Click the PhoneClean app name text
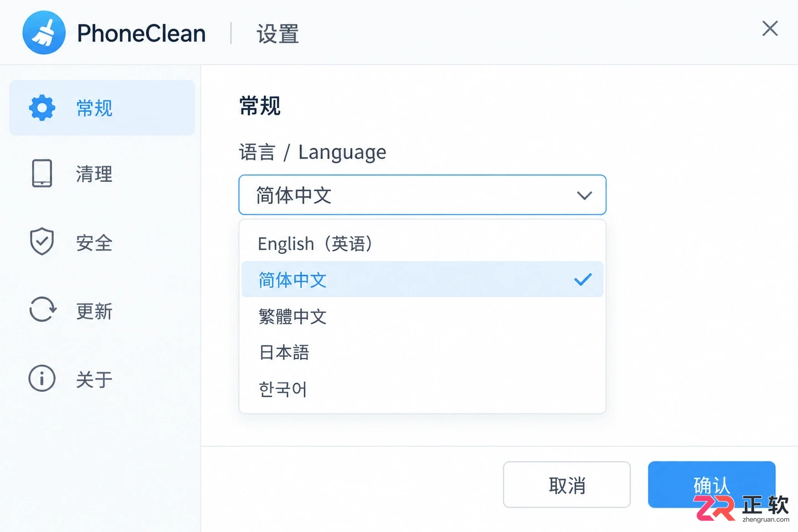The width and height of the screenshot is (798, 532). click(141, 33)
